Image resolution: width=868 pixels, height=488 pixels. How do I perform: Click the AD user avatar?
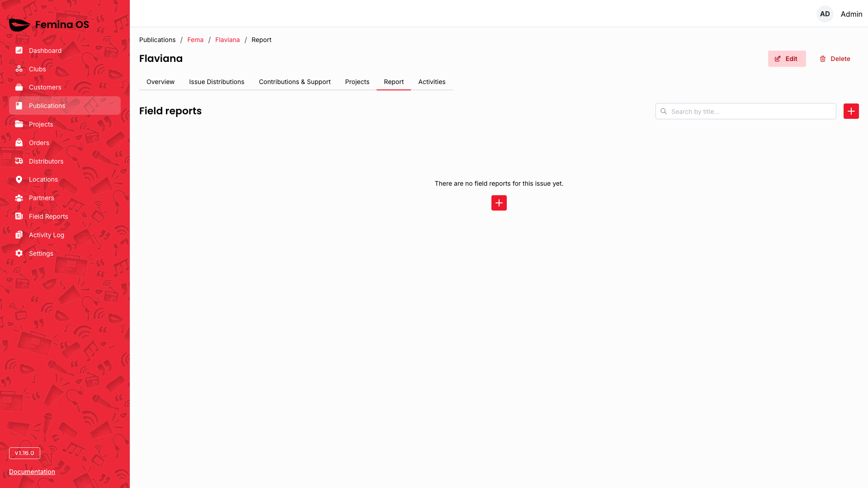pyautogui.click(x=825, y=14)
